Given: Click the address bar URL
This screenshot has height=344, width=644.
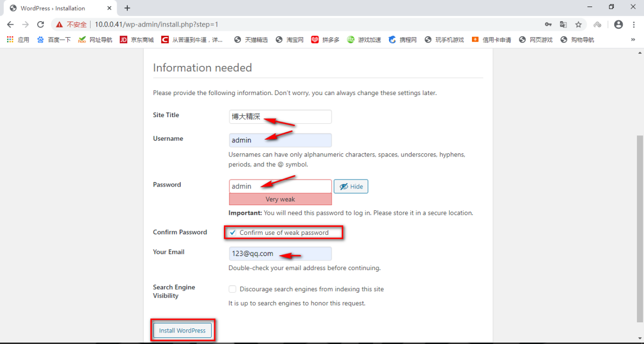Looking at the screenshot, I should [x=156, y=24].
